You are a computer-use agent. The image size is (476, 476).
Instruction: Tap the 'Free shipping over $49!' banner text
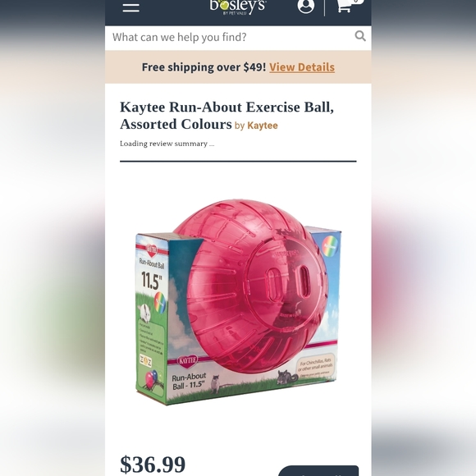[x=204, y=67]
